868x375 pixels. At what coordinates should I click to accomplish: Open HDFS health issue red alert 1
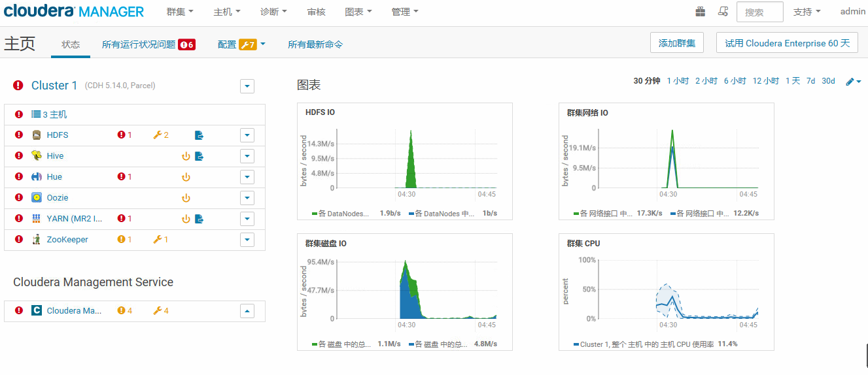point(124,135)
